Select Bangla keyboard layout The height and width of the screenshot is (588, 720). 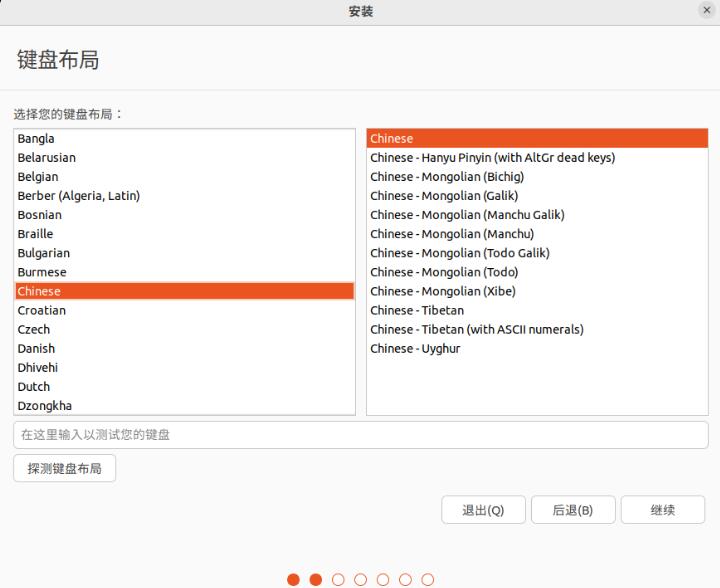click(36, 139)
